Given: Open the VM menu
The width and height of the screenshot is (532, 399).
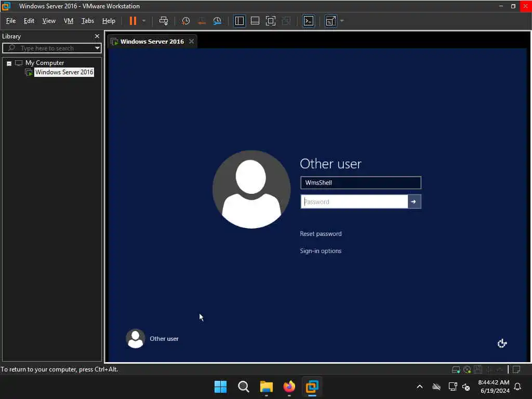Looking at the screenshot, I should click(x=69, y=21).
